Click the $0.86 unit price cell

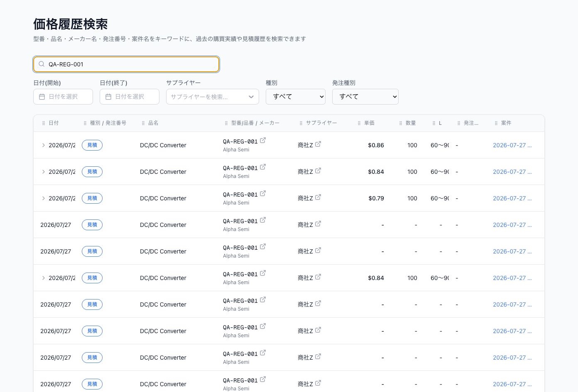376,145
